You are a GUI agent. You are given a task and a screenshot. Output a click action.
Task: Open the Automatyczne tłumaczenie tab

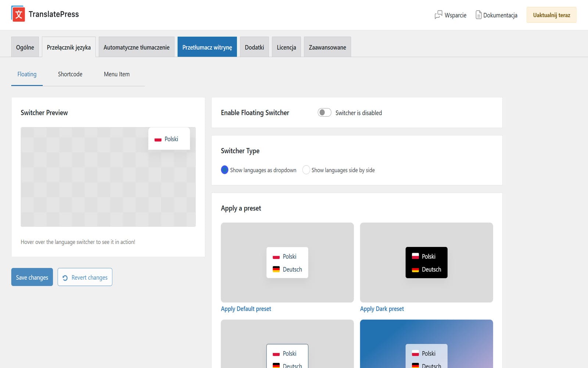click(x=137, y=47)
